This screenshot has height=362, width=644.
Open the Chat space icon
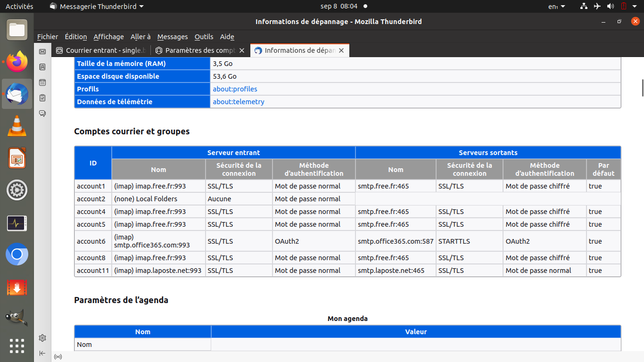click(x=42, y=114)
